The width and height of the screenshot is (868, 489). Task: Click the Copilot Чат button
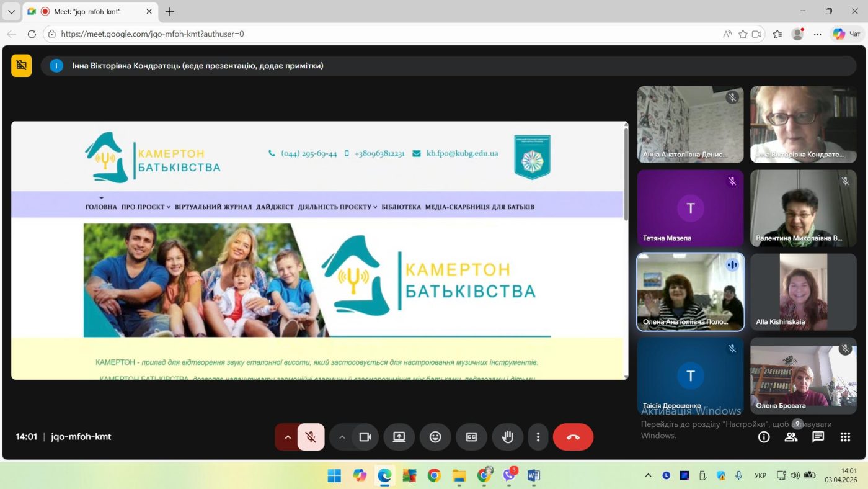pyautogui.click(x=847, y=34)
